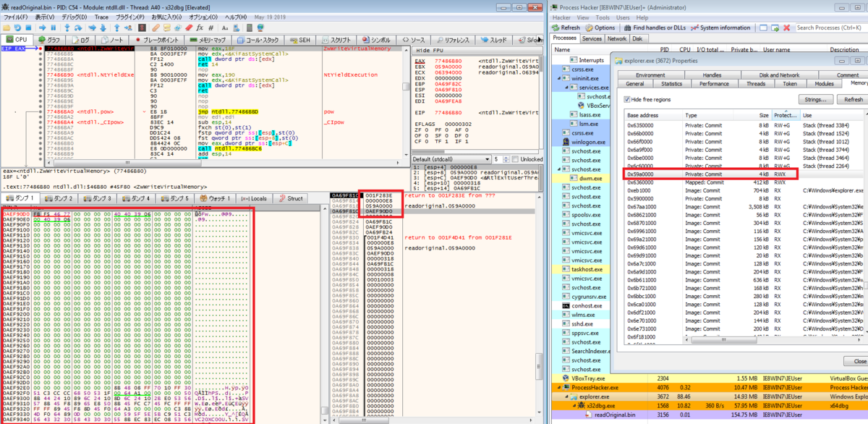The height and width of the screenshot is (424, 868).
Task: Click the Step Into icon
Action: click(67, 27)
